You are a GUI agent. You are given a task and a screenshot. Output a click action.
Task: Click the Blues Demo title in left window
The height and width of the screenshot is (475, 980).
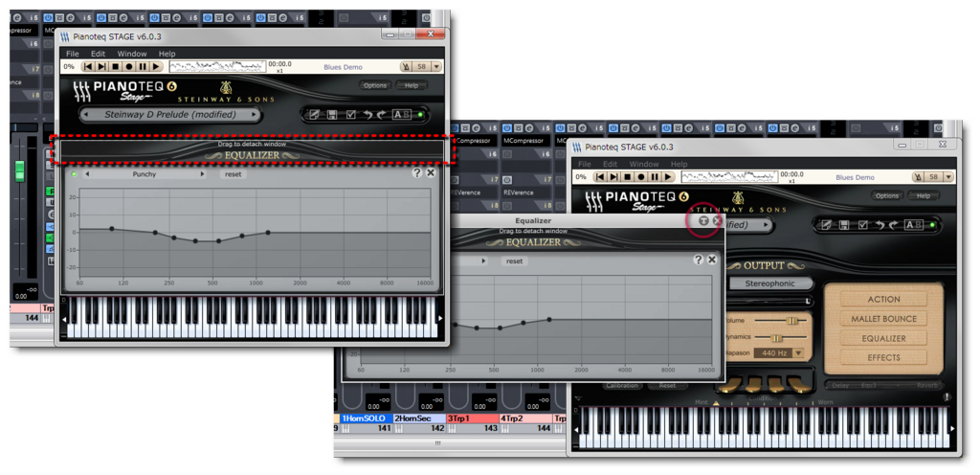pyautogui.click(x=344, y=67)
